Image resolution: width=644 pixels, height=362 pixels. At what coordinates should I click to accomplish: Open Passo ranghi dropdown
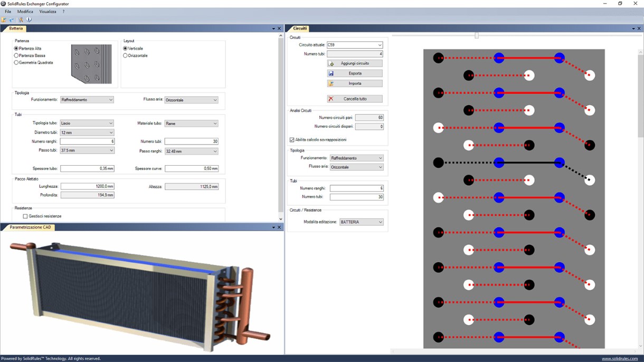pyautogui.click(x=191, y=151)
